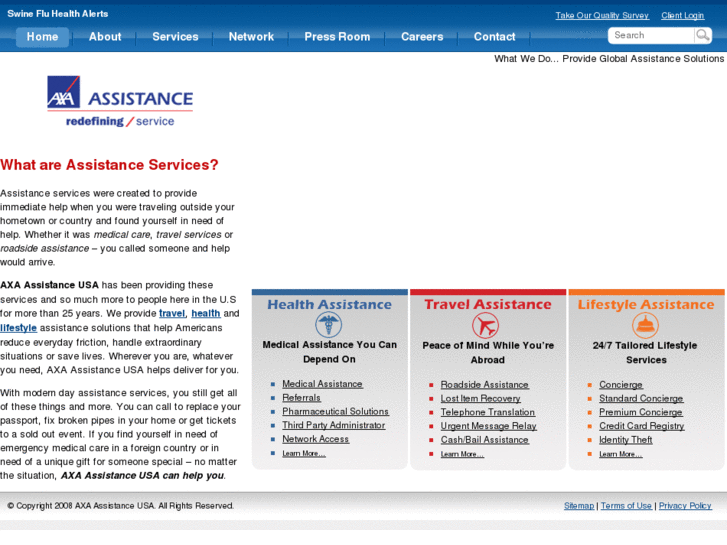Go to the Network menu item
The height and width of the screenshot is (545, 727).
(251, 37)
